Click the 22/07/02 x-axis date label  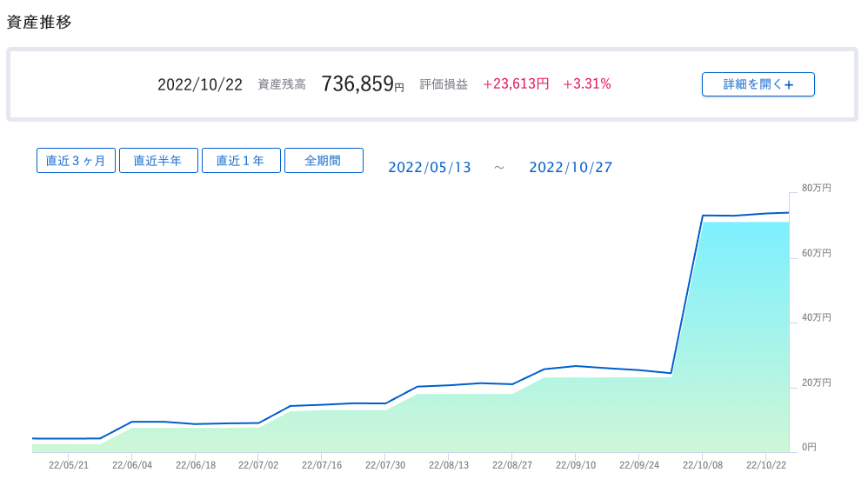pos(258,465)
